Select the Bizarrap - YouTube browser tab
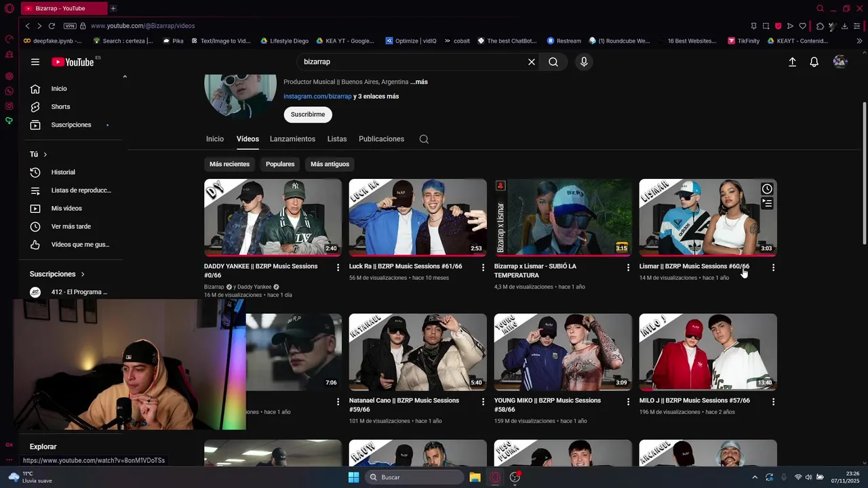This screenshot has height=488, width=868. pos(64,8)
